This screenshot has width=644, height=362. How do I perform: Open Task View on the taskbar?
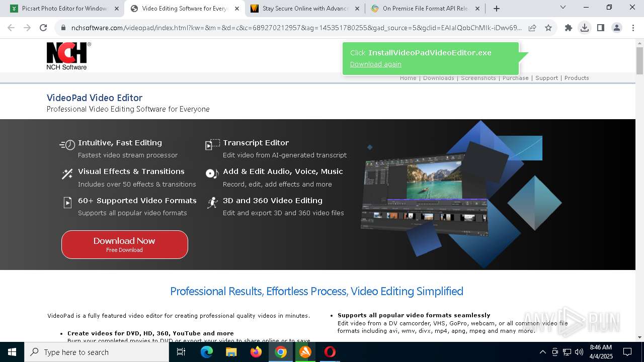pyautogui.click(x=181, y=352)
